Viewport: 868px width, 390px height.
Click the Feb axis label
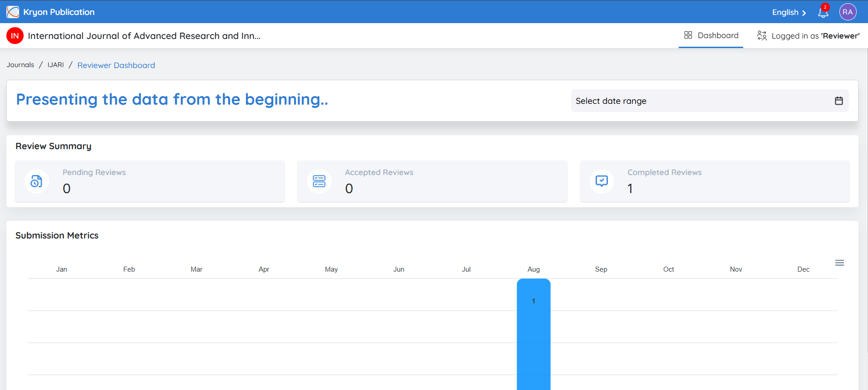point(129,269)
